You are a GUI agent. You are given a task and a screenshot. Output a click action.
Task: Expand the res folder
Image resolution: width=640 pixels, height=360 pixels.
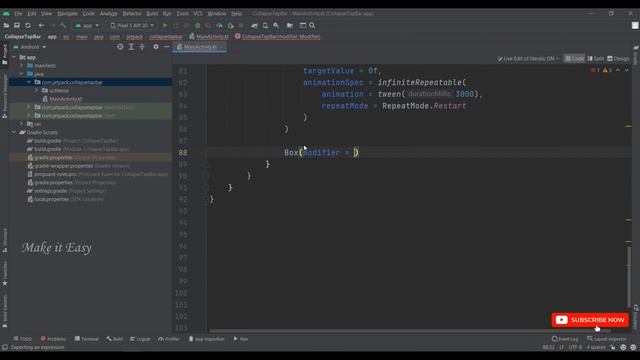[22, 124]
